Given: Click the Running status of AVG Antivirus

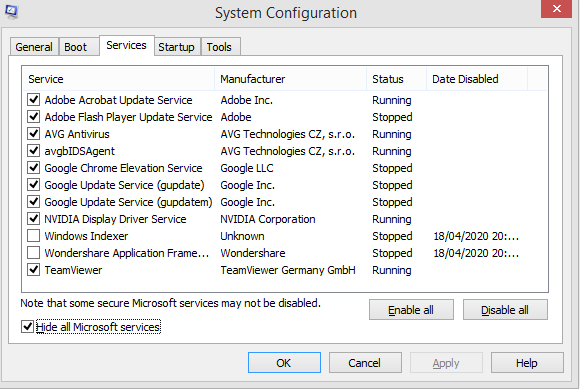Looking at the screenshot, I should click(392, 134).
